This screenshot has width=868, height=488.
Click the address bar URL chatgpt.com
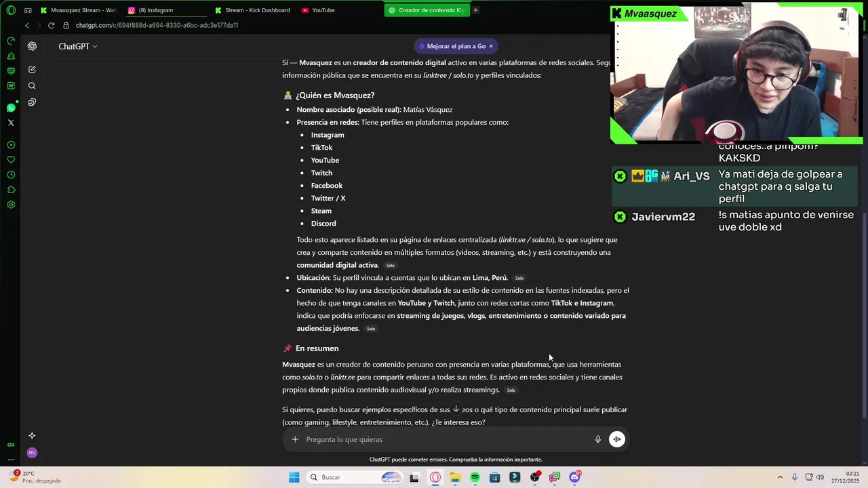click(157, 25)
